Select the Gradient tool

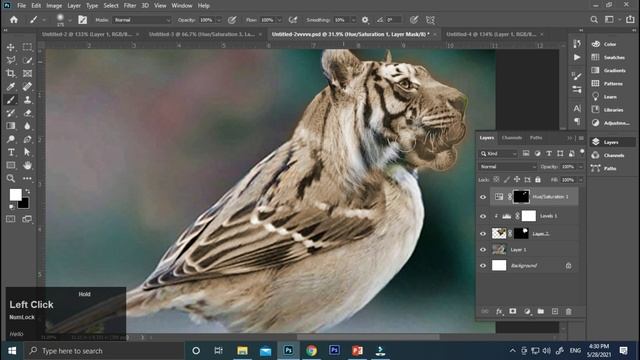11,126
